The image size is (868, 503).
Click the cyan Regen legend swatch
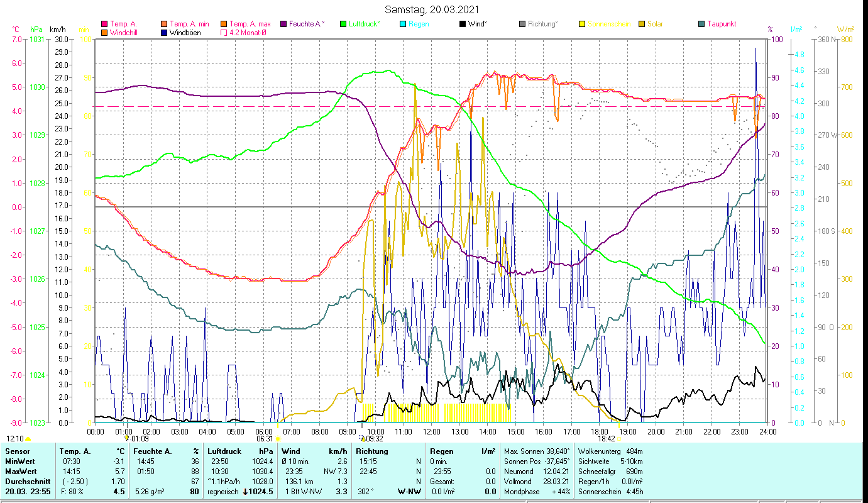tap(402, 25)
